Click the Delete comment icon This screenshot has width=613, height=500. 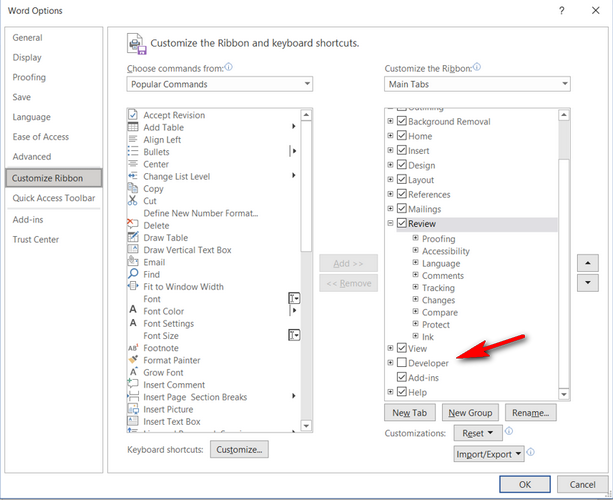(133, 224)
